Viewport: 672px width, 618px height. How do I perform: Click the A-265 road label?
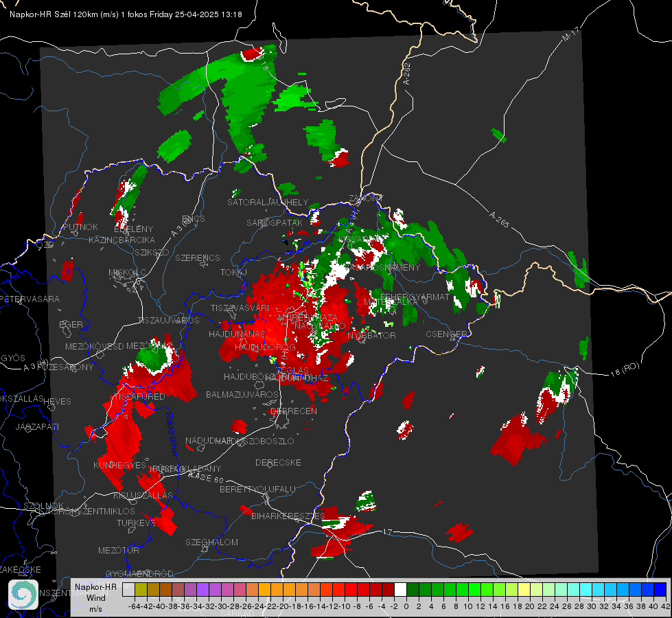point(499,219)
